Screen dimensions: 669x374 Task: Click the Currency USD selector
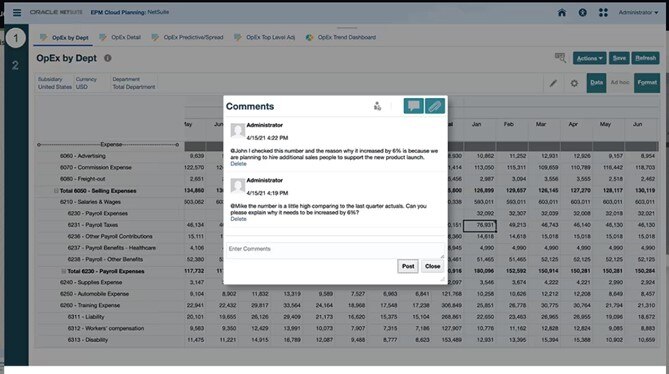click(x=86, y=83)
